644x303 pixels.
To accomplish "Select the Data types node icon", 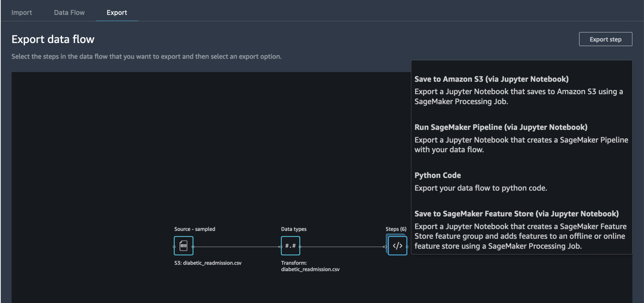I will coord(290,246).
